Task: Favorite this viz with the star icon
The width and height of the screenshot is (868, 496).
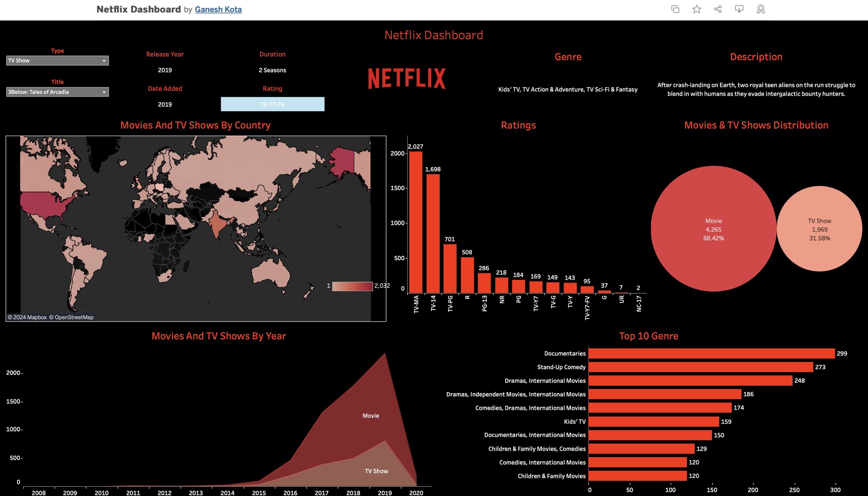Action: pos(696,9)
